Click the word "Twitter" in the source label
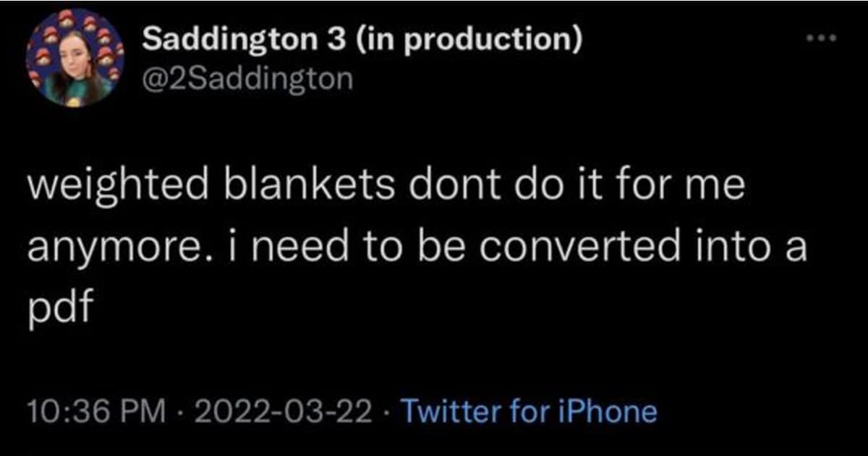Screen dimensions: 868x456 (x=441, y=412)
